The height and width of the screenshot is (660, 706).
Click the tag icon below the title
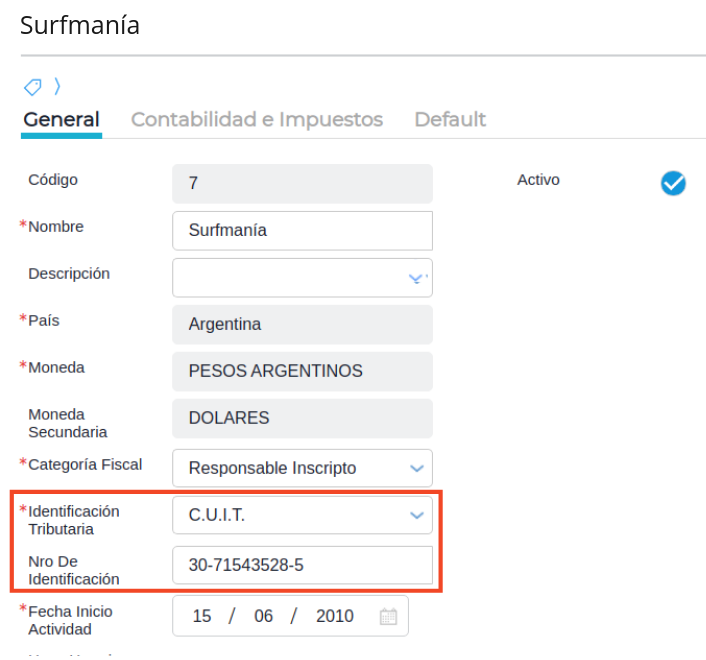click(33, 87)
